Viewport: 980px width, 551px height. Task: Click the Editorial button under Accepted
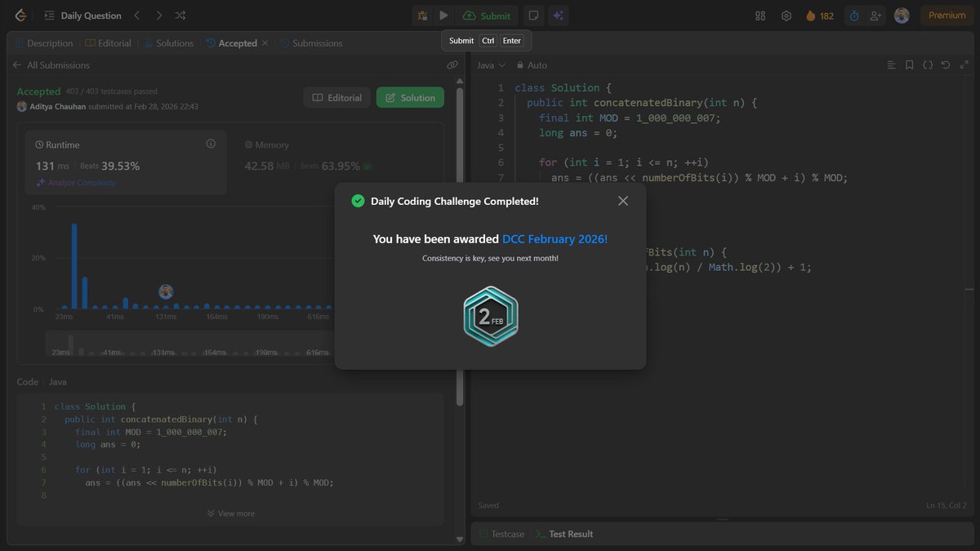[336, 97]
